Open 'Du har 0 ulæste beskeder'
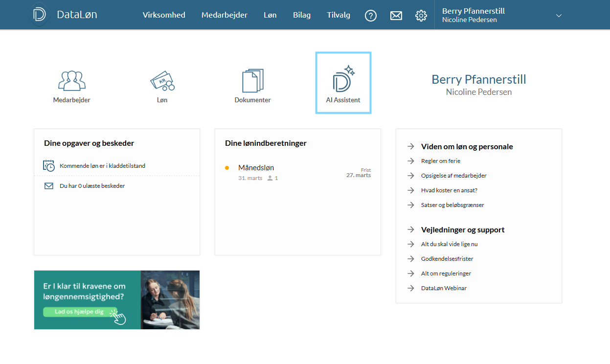The height and width of the screenshot is (364, 610). pyautogui.click(x=92, y=186)
